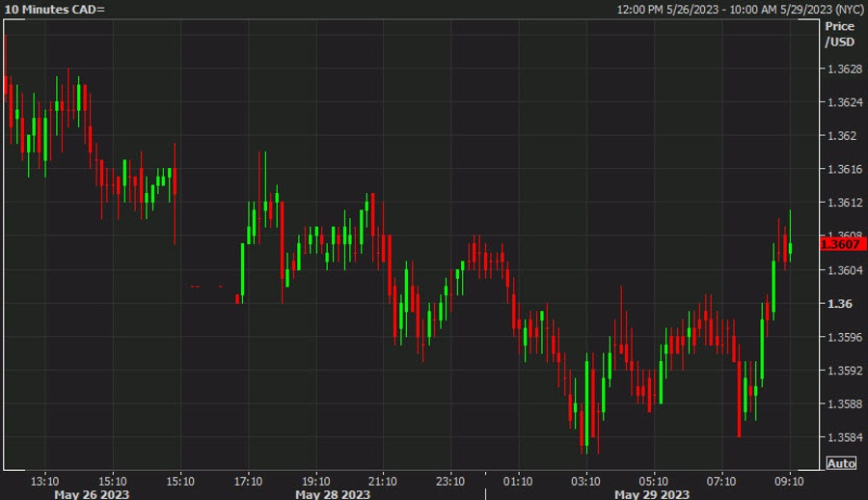Select the May 28 2023 date label
868x500 pixels.
pyautogui.click(x=332, y=493)
